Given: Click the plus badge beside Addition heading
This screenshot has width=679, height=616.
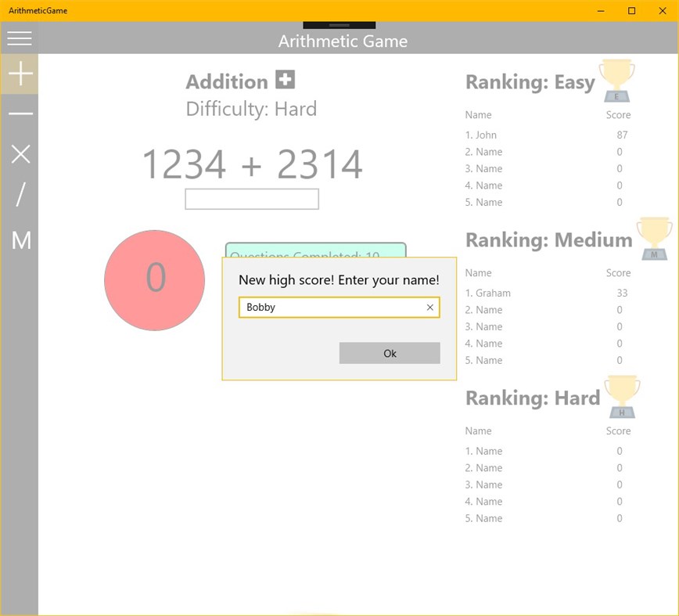Looking at the screenshot, I should coord(285,80).
